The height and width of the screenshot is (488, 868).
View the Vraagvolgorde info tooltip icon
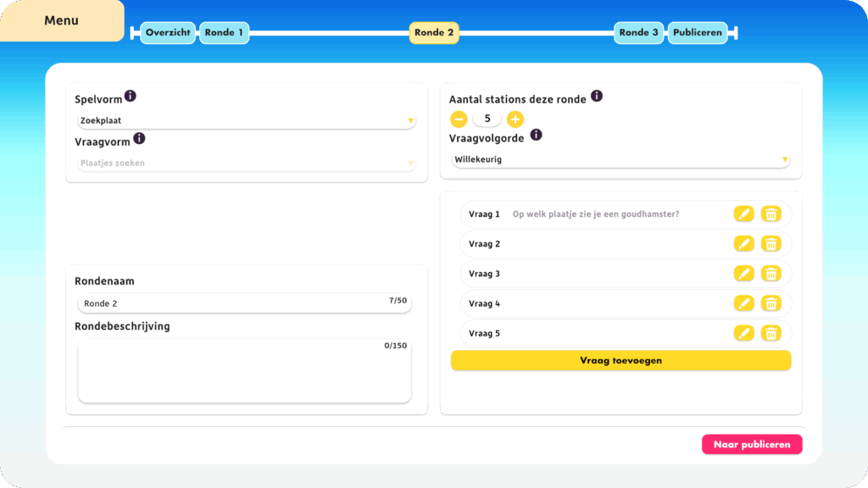(x=536, y=135)
